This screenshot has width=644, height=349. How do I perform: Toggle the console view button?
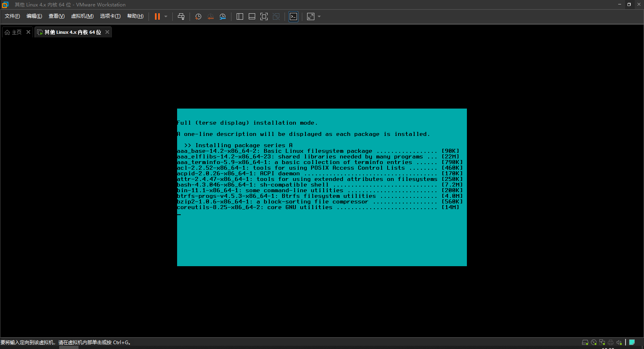293,16
